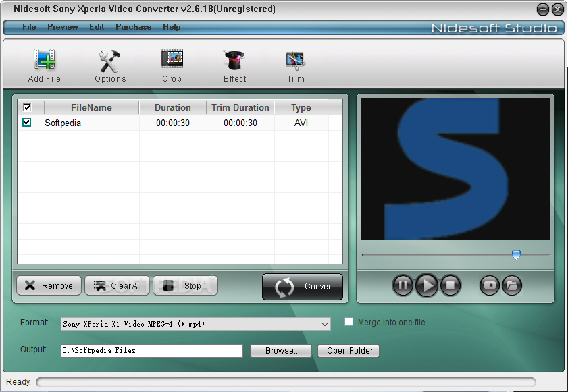Stop the preview player
568x392 pixels.
[450, 285]
